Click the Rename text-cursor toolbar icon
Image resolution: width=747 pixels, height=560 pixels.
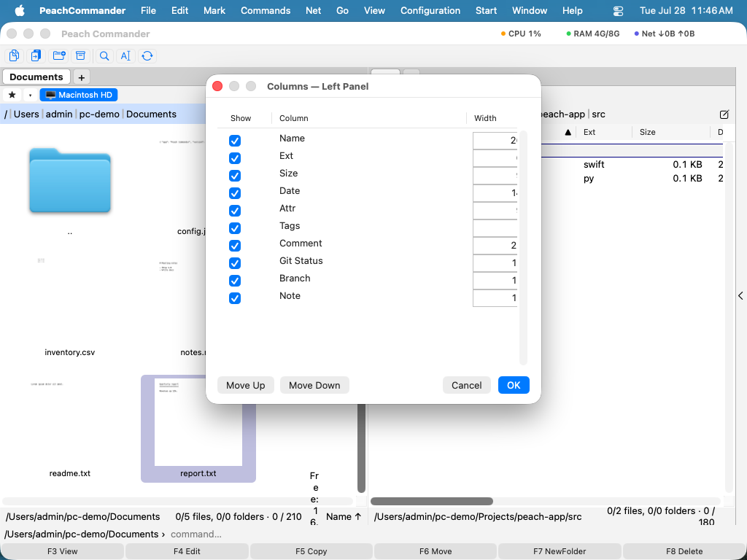[125, 55]
